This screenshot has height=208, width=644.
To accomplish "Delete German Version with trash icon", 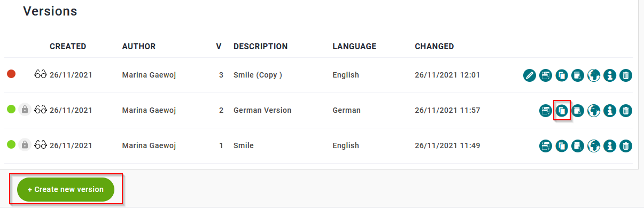I will tap(626, 111).
